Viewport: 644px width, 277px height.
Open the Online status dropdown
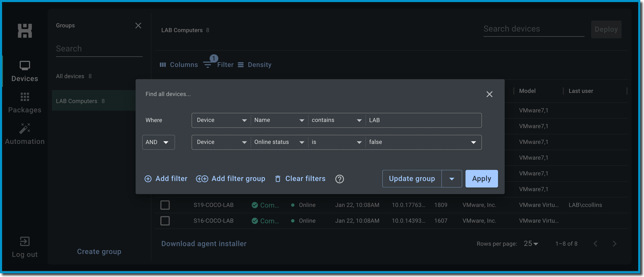pos(279,142)
